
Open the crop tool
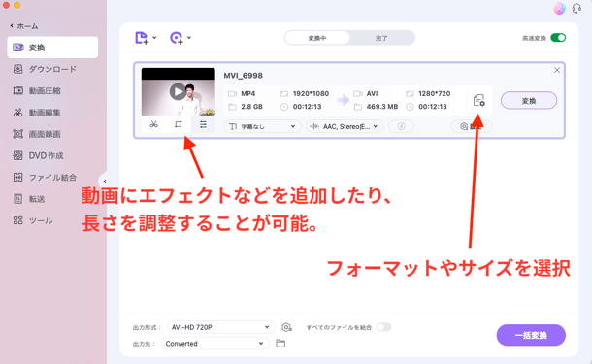179,124
